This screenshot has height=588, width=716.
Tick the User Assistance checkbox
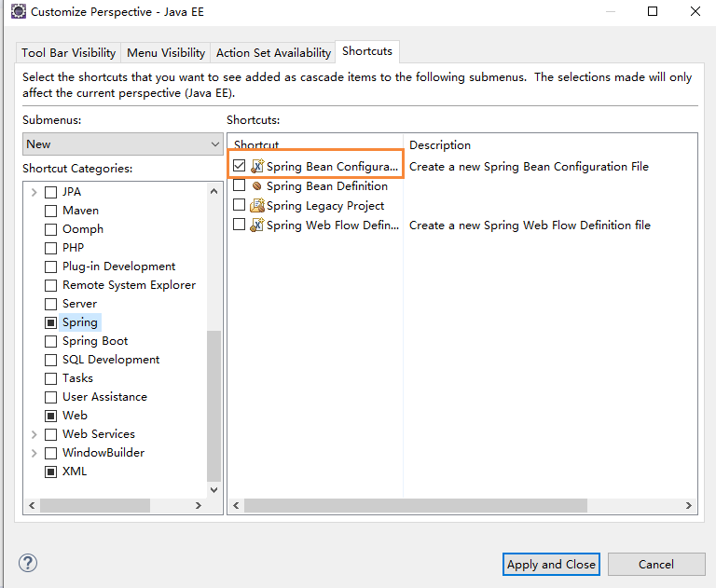[x=50, y=397]
